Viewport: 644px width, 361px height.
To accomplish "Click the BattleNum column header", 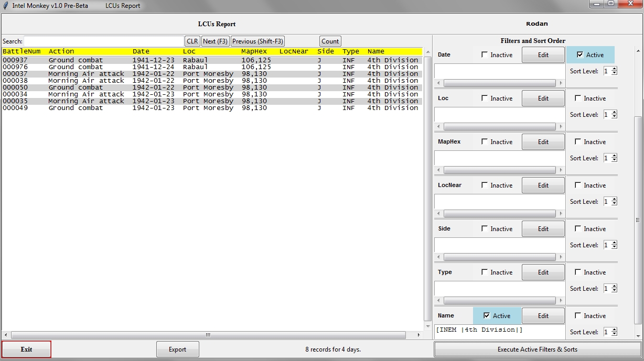I will pos(22,51).
